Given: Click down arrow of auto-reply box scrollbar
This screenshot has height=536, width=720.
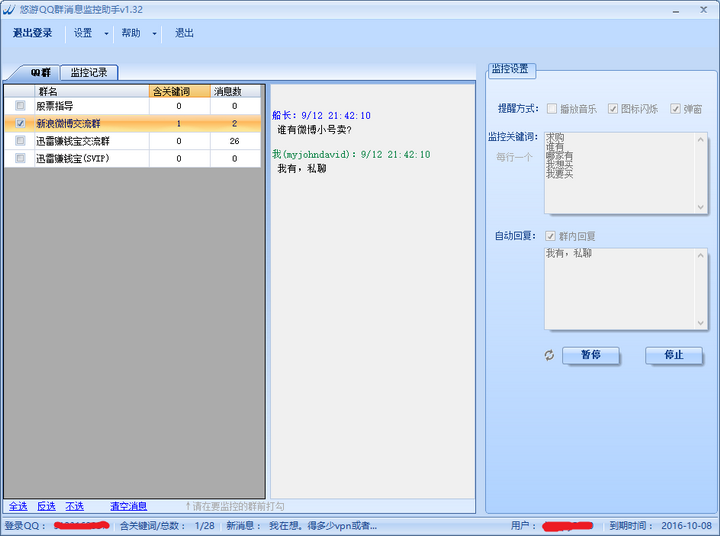Looking at the screenshot, I should pyautogui.click(x=700, y=323).
